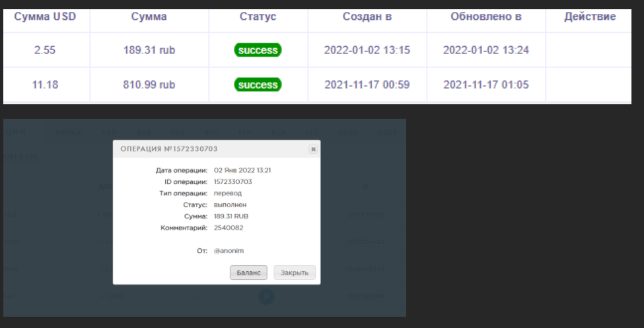
Task: Open the dimmed БИРЖА tab behind the dialog
Action: click(69, 133)
